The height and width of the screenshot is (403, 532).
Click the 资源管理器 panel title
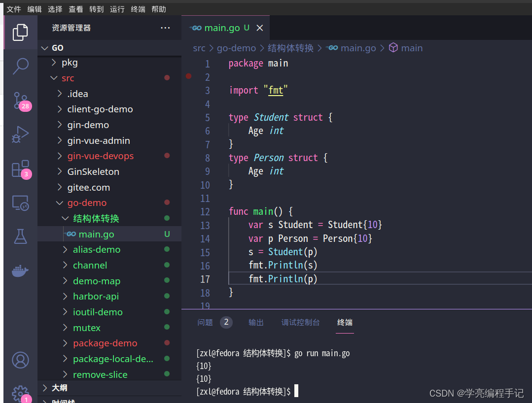pos(71,28)
